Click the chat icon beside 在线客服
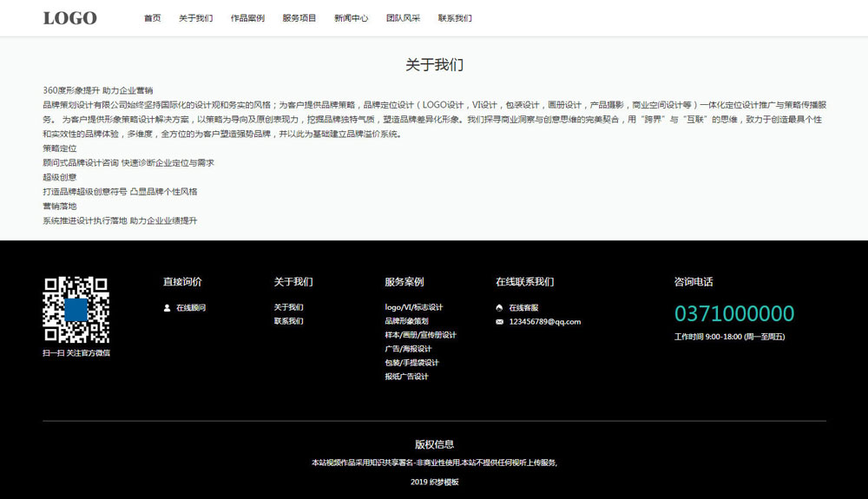This screenshot has width=868, height=499. 499,308
